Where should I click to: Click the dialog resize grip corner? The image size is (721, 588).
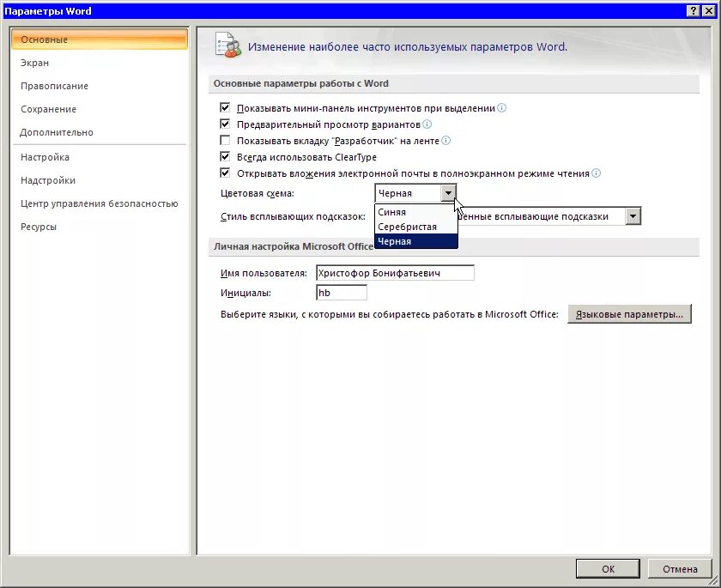pyautogui.click(x=712, y=581)
